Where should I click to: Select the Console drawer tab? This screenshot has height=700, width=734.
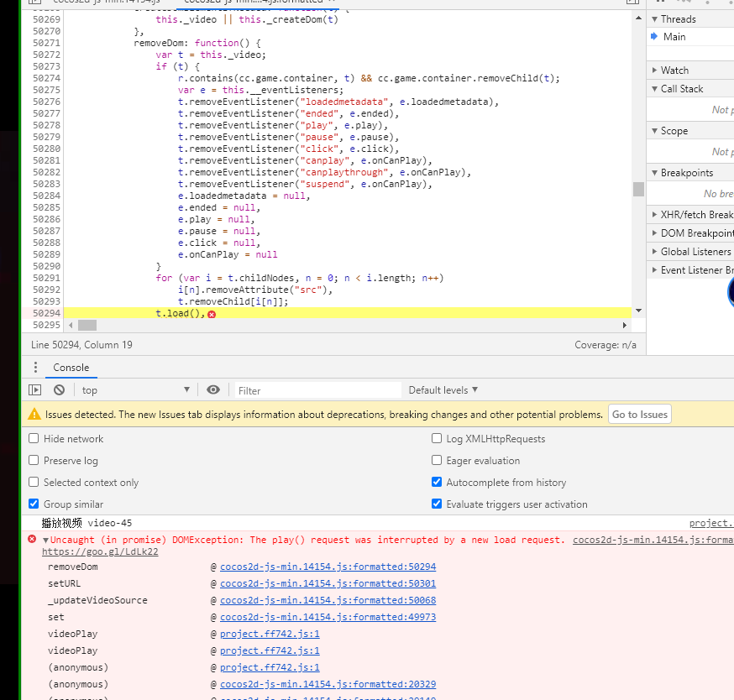click(x=71, y=368)
